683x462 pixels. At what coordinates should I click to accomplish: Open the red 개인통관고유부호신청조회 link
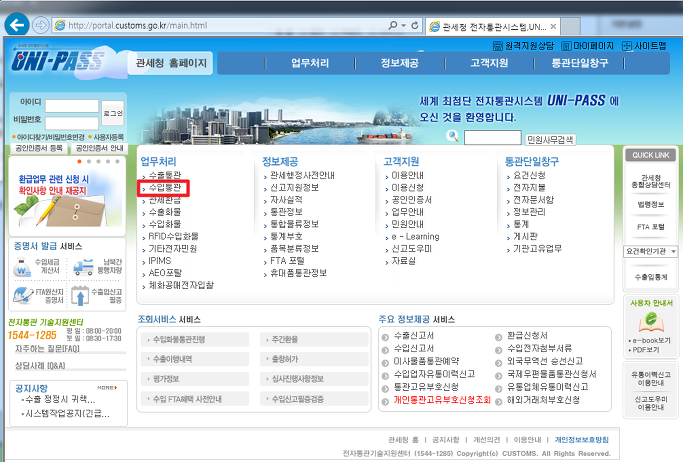[442, 400]
